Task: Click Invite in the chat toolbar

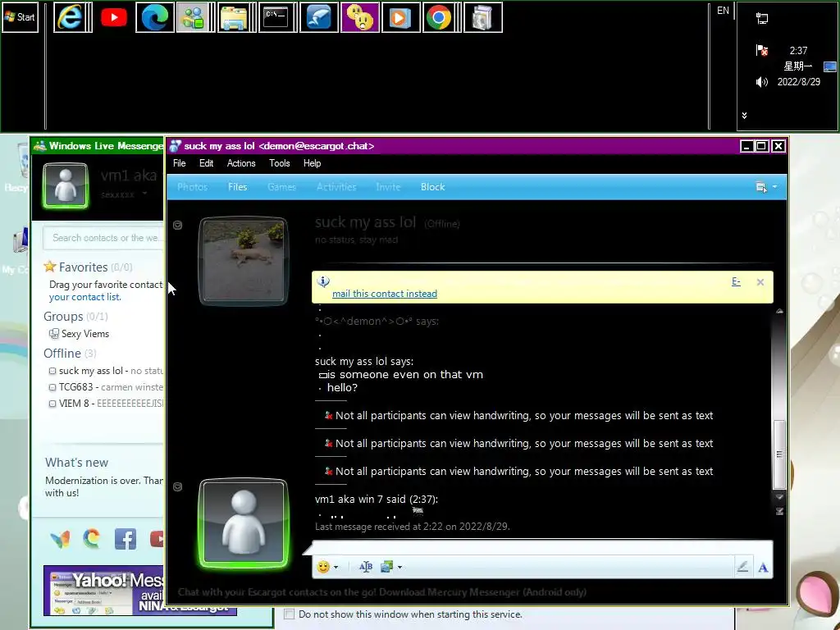Action: tap(388, 187)
